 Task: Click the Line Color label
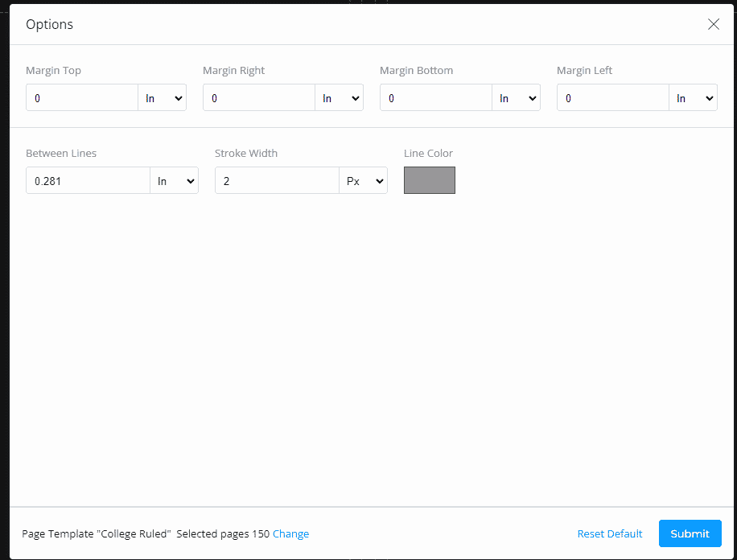(x=428, y=154)
